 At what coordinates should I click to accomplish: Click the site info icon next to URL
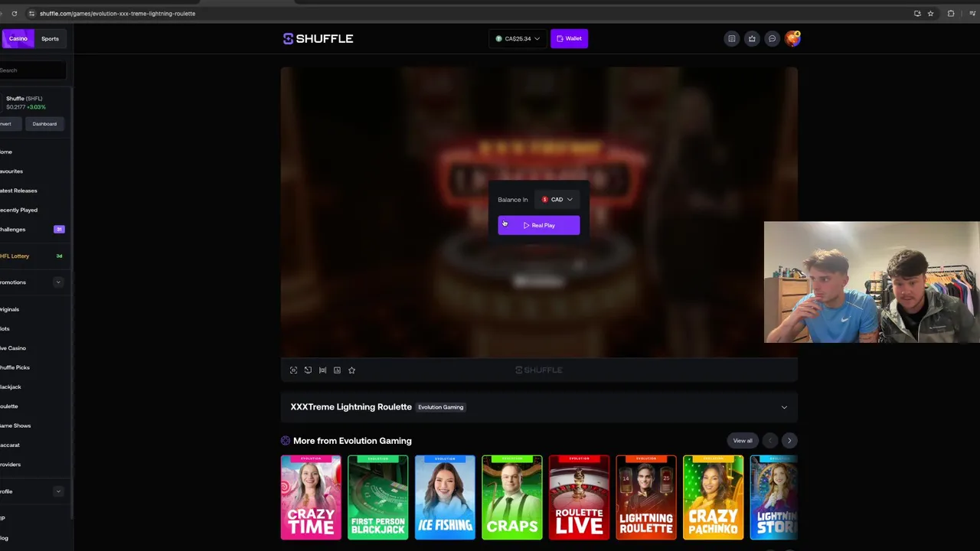point(31,13)
